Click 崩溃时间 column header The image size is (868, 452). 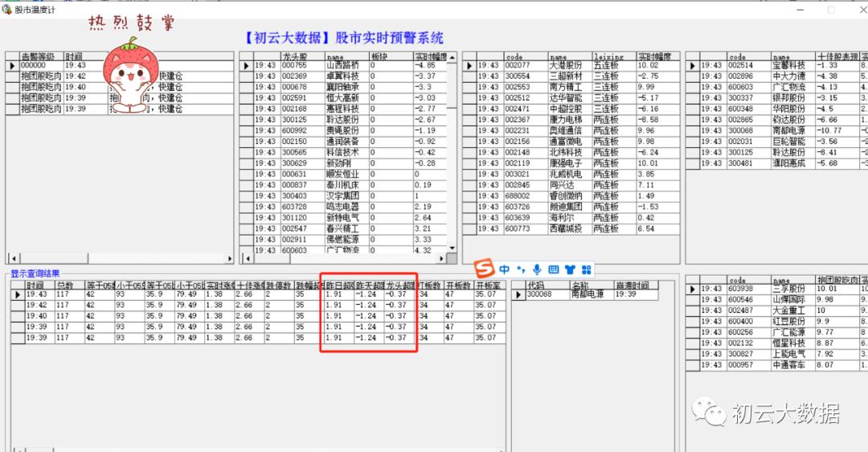tap(636, 286)
